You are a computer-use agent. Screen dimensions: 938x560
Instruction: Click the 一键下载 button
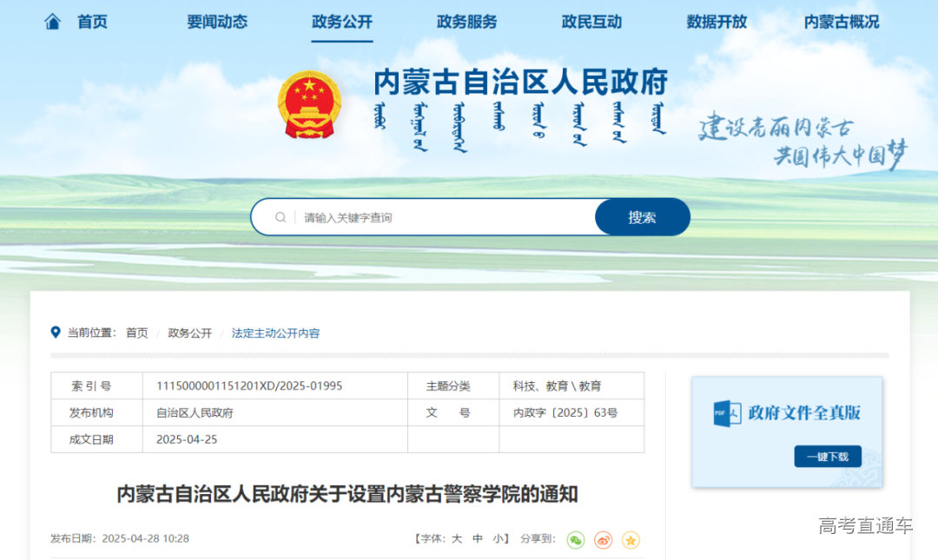[827, 457]
